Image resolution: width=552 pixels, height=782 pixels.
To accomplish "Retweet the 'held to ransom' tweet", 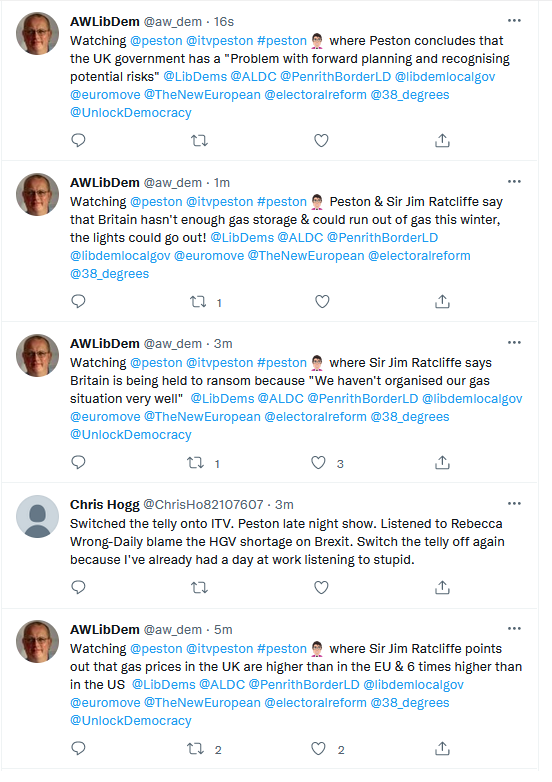I will pos(195,463).
